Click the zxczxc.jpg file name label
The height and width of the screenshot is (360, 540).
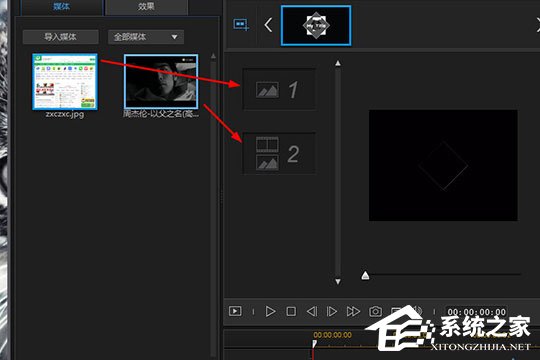pos(65,114)
